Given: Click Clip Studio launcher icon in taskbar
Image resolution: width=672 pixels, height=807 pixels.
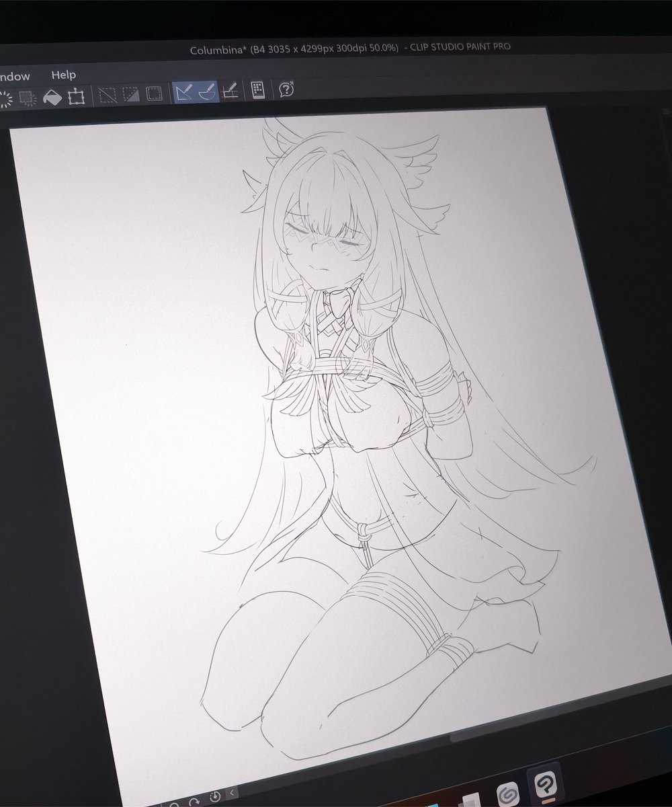Looking at the screenshot, I should (508, 794).
